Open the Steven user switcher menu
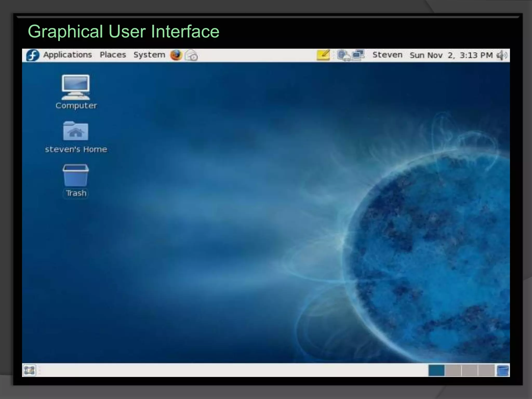The height and width of the screenshot is (399, 532). [x=387, y=55]
